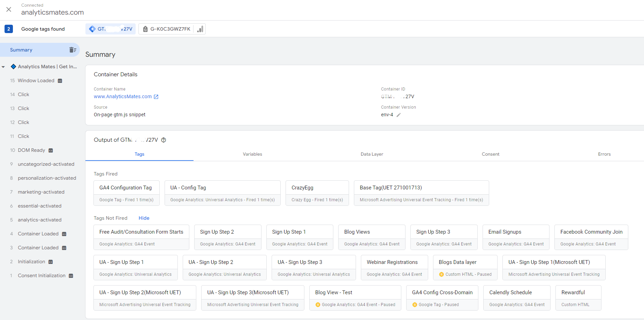Click the paused icon on GA4 Config Cross-Domain
Viewport: 644px width, 320px height.
tap(415, 305)
